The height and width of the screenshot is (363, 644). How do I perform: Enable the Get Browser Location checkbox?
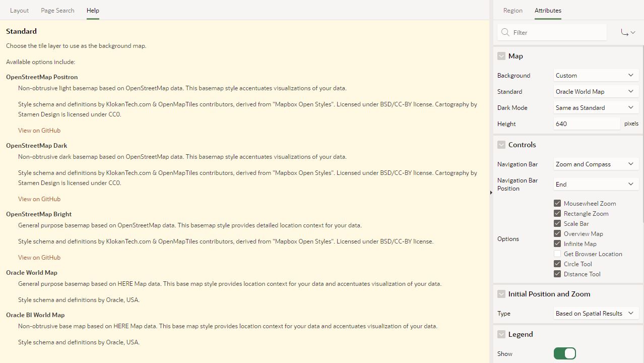pos(557,254)
